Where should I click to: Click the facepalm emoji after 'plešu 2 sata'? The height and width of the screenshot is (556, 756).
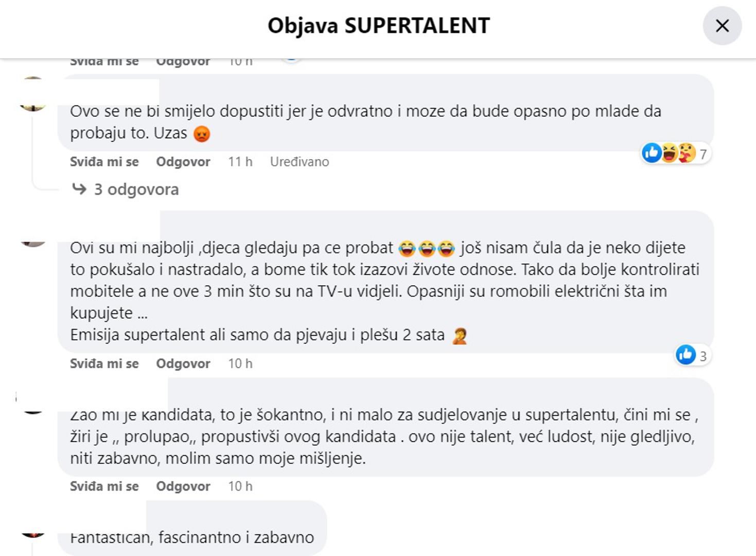[x=459, y=336]
